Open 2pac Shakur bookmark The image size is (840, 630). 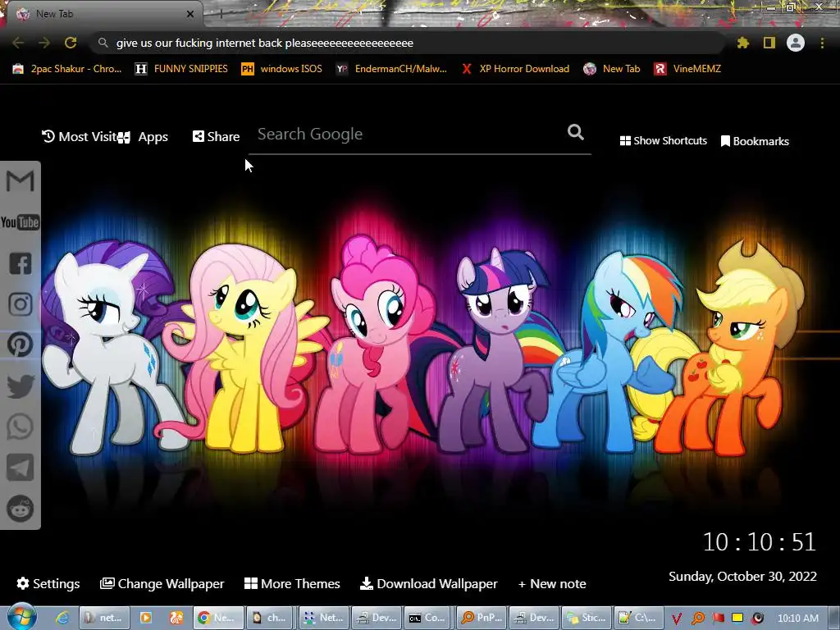tap(67, 69)
